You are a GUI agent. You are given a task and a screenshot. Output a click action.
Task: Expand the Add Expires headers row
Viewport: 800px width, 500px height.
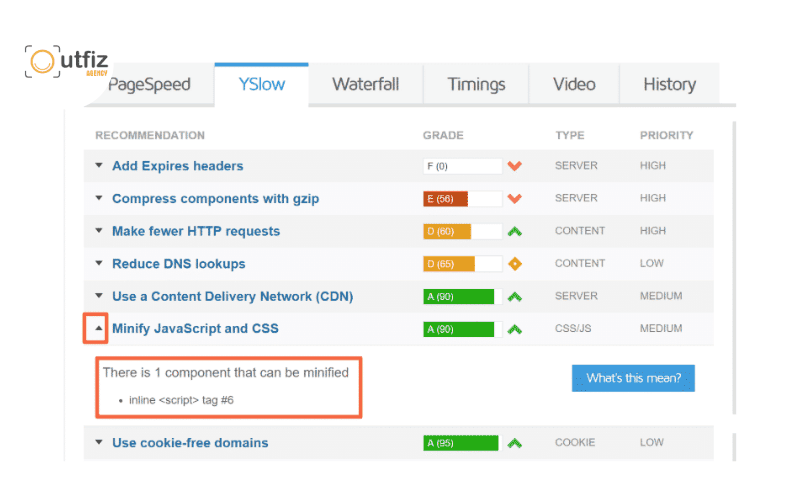[x=99, y=165]
